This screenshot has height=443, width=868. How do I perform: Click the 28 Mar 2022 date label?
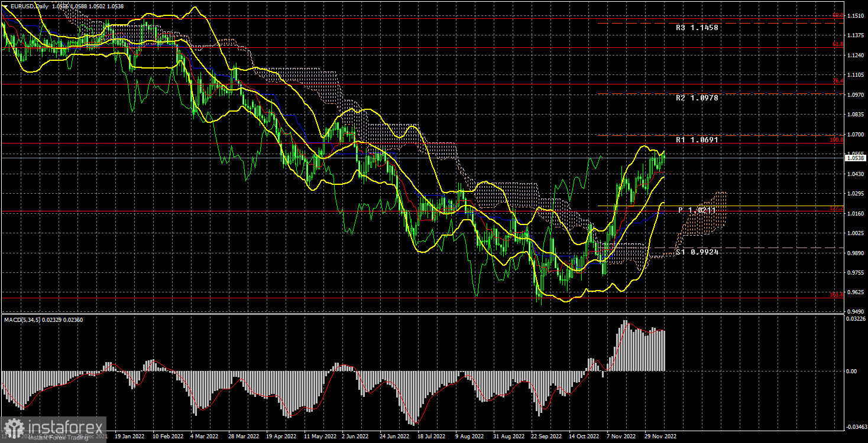click(244, 437)
